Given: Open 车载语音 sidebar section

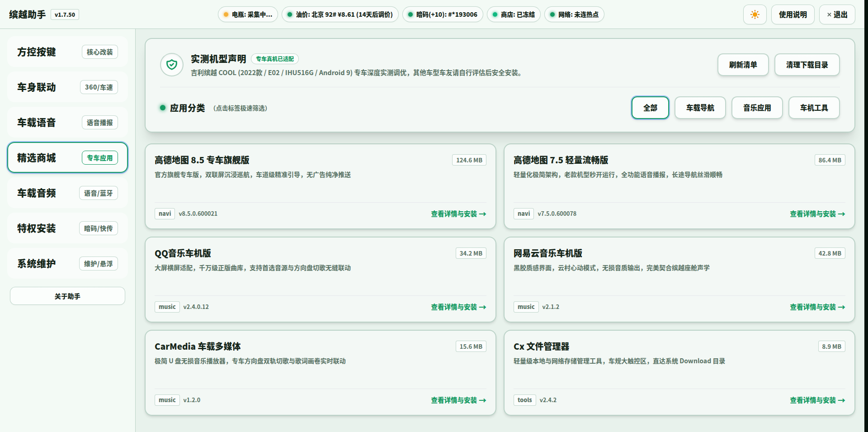Looking at the screenshot, I should 67,123.
